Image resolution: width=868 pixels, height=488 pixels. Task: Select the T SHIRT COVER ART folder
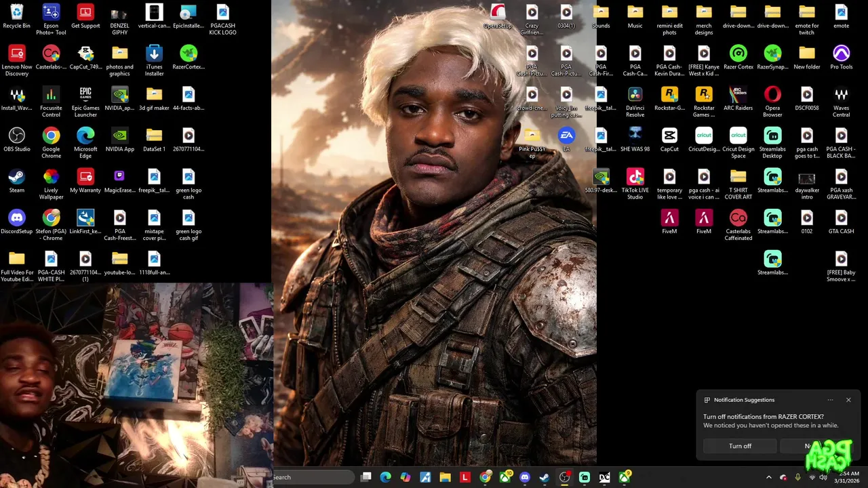coord(738,184)
